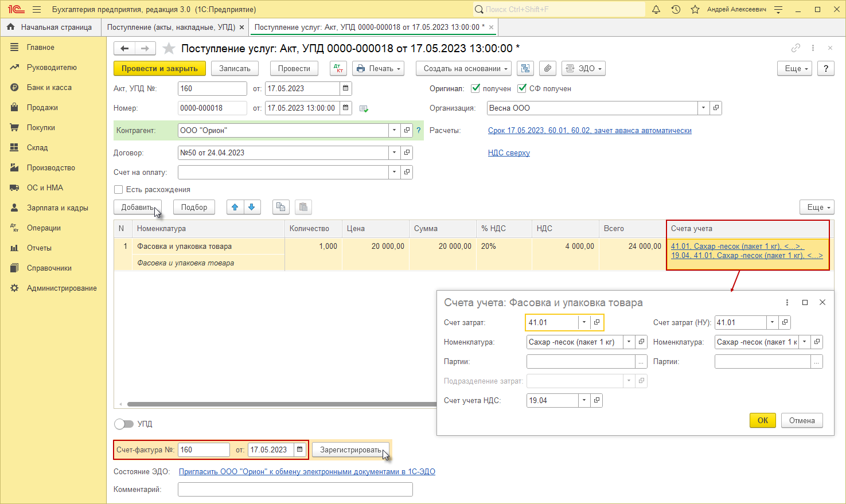The height and width of the screenshot is (504, 846).
Task: Open document structure icon next to Создать на основании
Action: (525, 68)
